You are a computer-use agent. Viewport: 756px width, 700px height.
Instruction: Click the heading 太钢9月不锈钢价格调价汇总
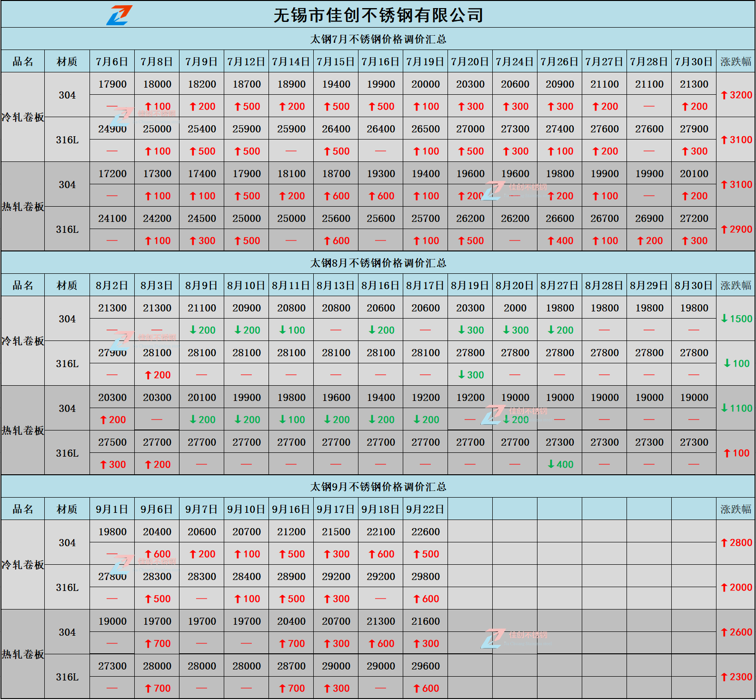pos(378,487)
